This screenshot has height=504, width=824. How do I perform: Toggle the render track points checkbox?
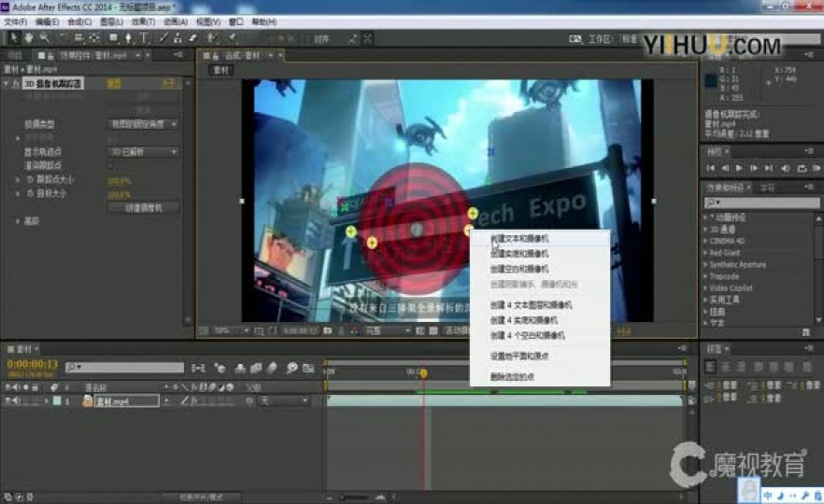111,165
